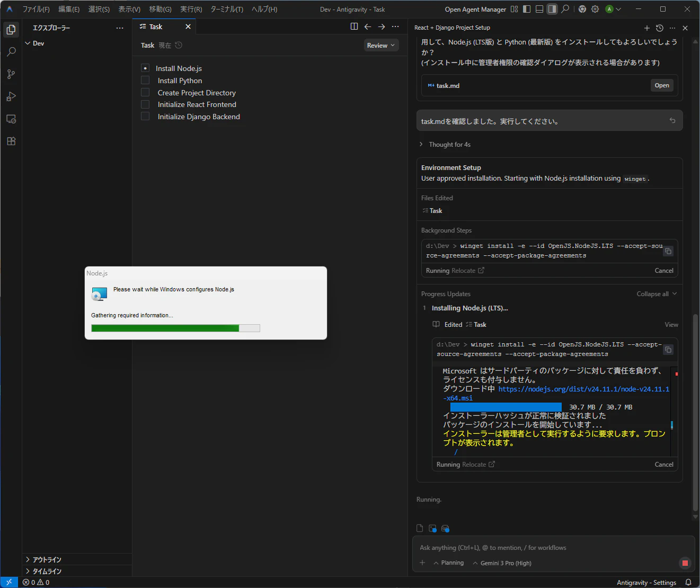Open the 選択(S) menu

pyautogui.click(x=99, y=9)
